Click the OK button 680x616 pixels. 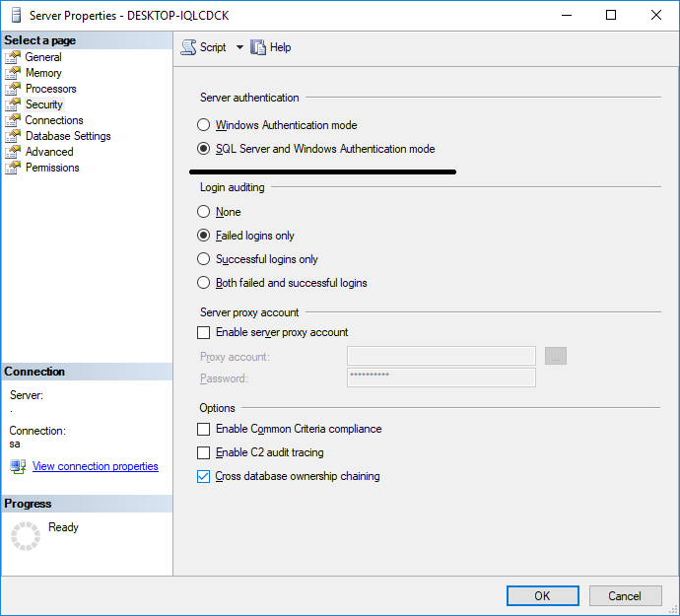[543, 595]
